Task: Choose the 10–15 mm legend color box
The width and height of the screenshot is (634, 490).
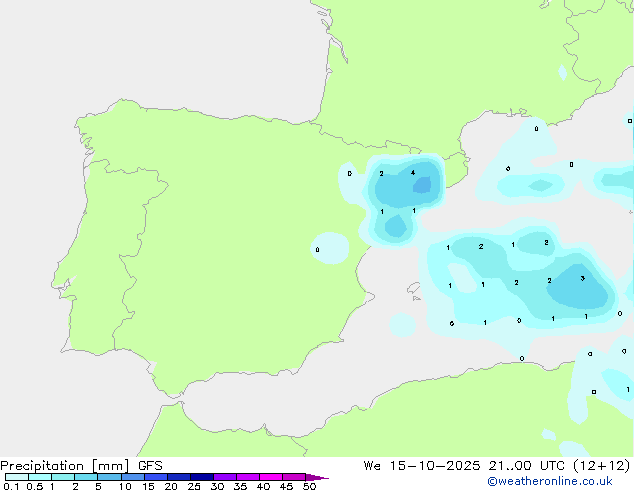Action: 132,477
